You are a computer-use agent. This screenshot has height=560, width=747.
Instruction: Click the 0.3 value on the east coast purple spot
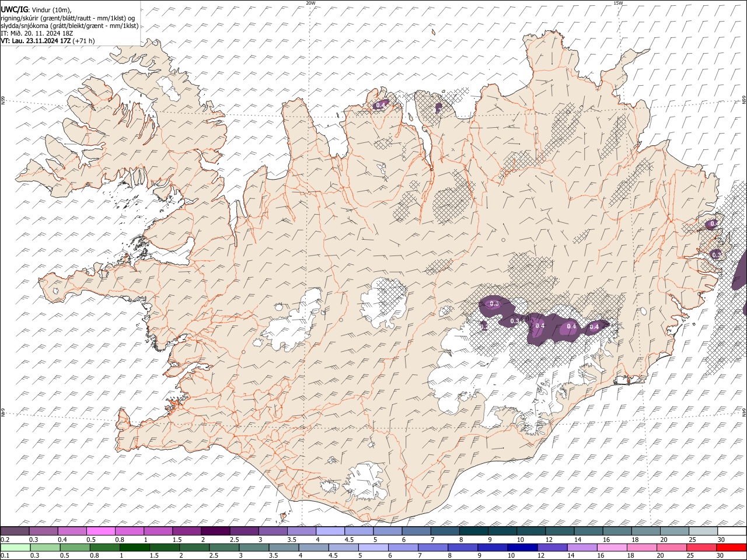(x=716, y=254)
